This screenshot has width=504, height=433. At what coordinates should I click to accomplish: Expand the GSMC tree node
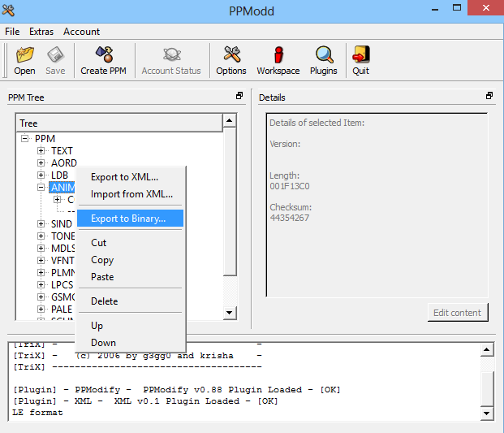tap(41, 297)
